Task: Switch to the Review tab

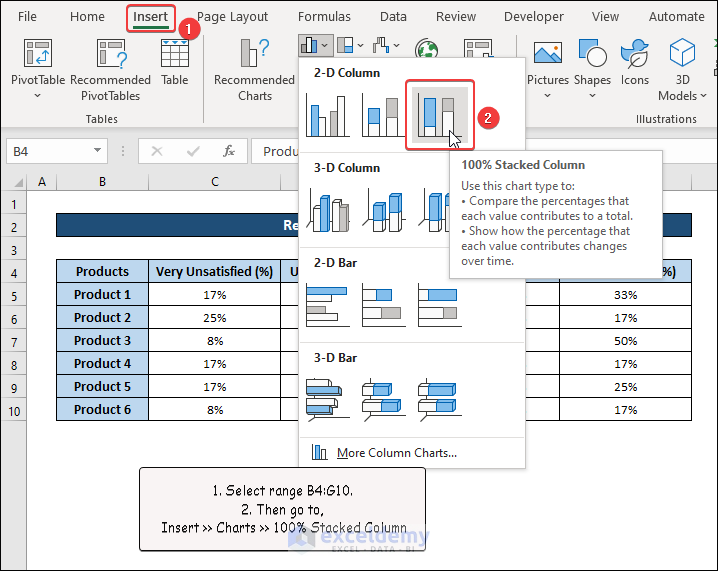Action: pyautogui.click(x=456, y=16)
